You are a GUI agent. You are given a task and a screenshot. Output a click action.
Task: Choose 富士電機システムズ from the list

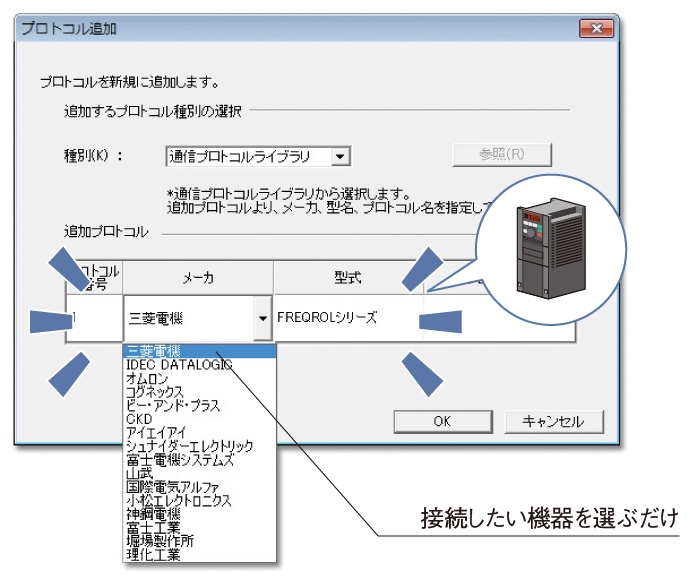click(x=180, y=460)
